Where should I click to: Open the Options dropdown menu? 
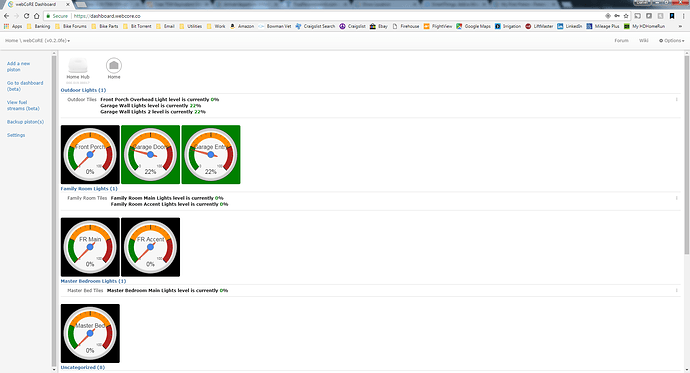pos(672,40)
